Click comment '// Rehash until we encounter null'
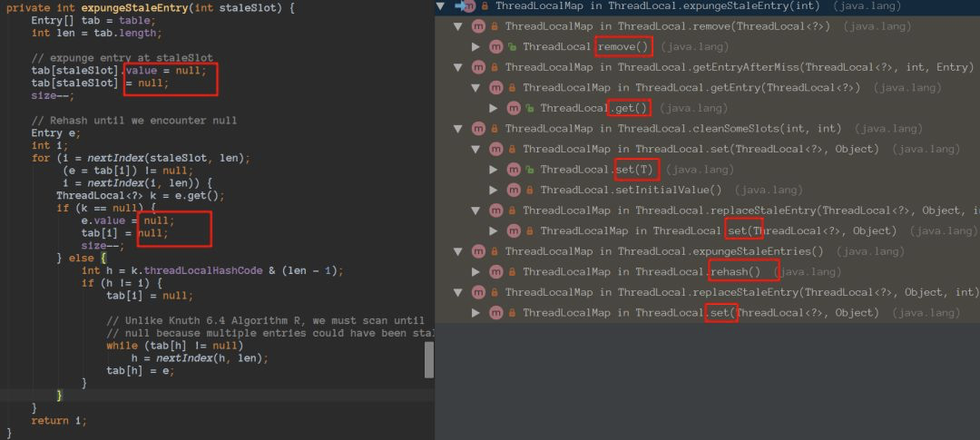The image size is (980, 440). click(x=134, y=121)
